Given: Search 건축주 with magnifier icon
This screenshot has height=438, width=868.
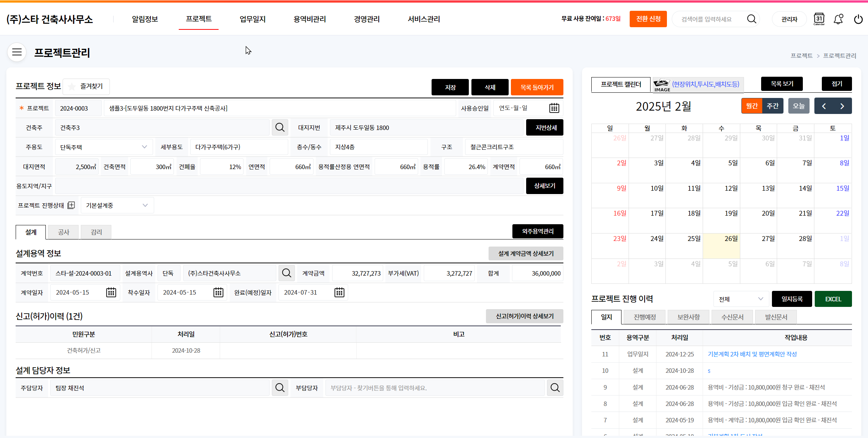Looking at the screenshot, I should pyautogui.click(x=280, y=128).
